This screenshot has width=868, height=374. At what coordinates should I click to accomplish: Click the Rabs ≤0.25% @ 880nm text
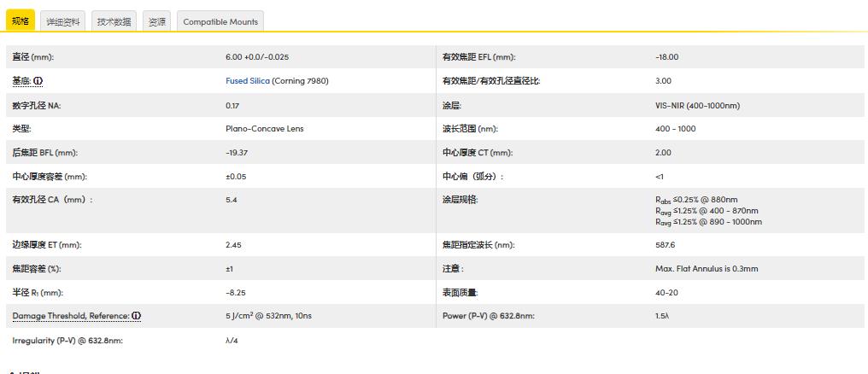[x=701, y=200]
